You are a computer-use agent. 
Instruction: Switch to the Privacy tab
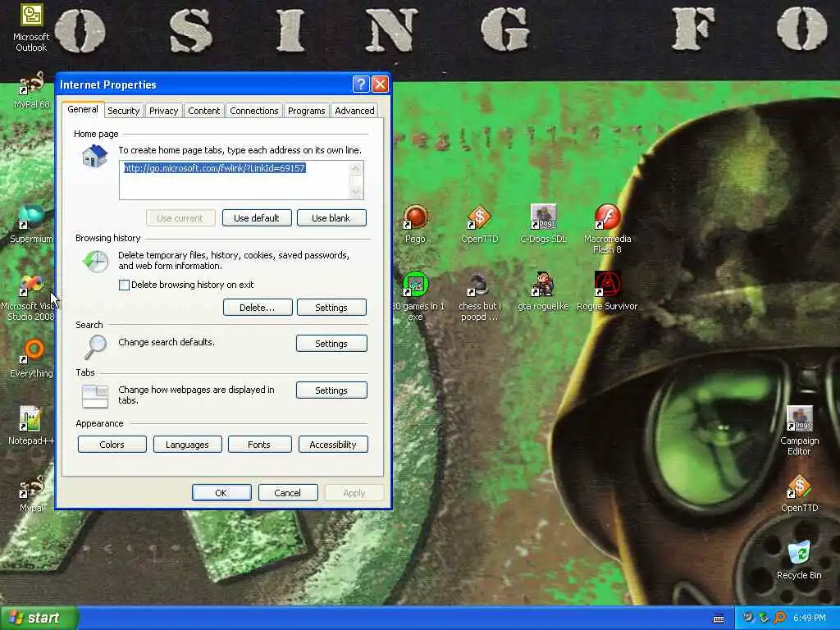(x=163, y=111)
